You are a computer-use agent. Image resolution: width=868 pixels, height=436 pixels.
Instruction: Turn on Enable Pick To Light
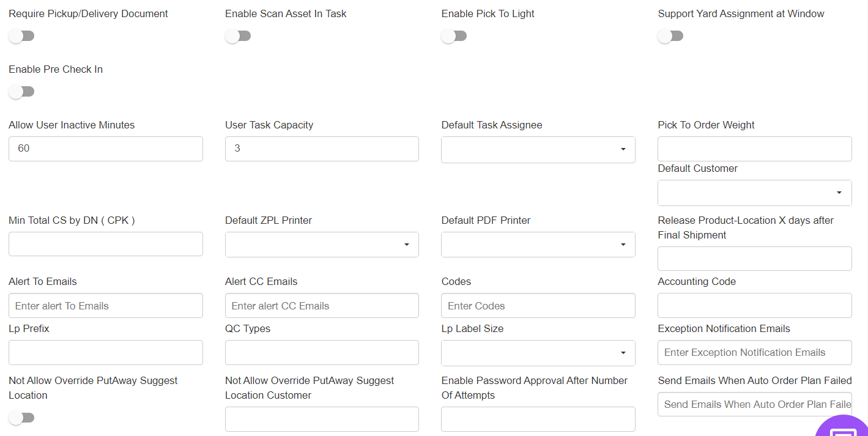pos(454,36)
